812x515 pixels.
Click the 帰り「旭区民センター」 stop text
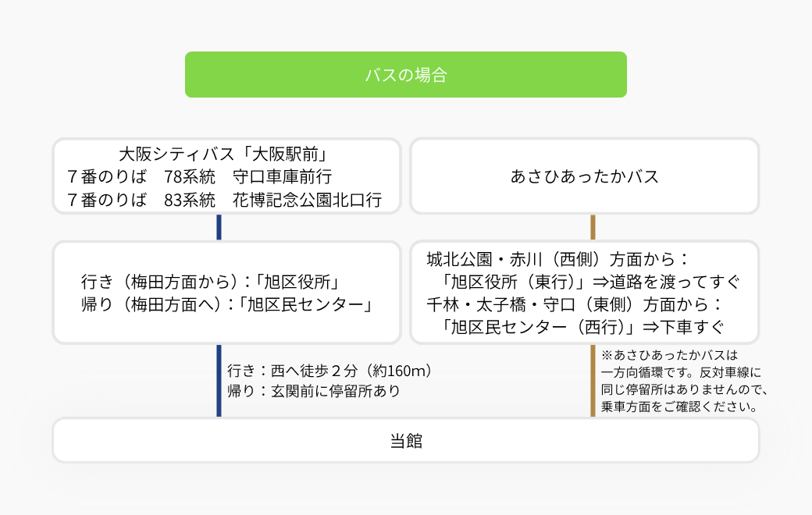point(227,304)
